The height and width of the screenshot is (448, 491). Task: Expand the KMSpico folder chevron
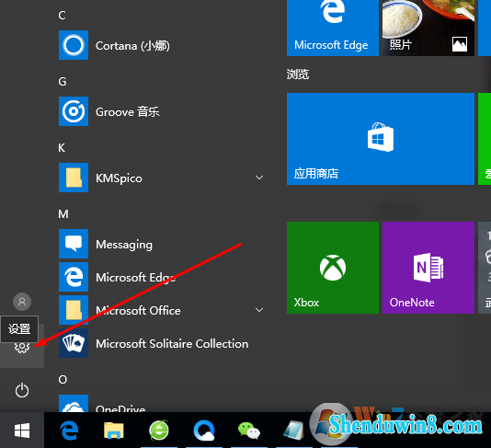coord(259,178)
